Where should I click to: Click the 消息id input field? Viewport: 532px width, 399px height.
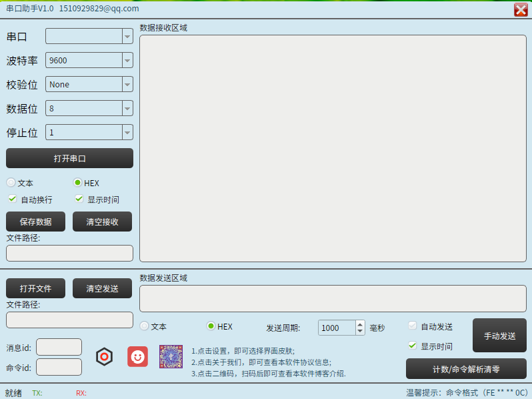[x=59, y=347]
